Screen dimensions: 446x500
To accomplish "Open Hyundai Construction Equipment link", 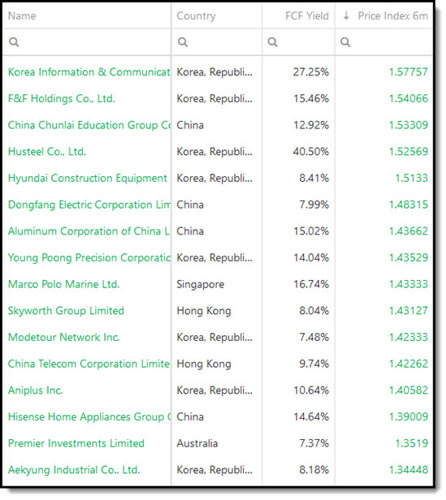I will tap(87, 178).
